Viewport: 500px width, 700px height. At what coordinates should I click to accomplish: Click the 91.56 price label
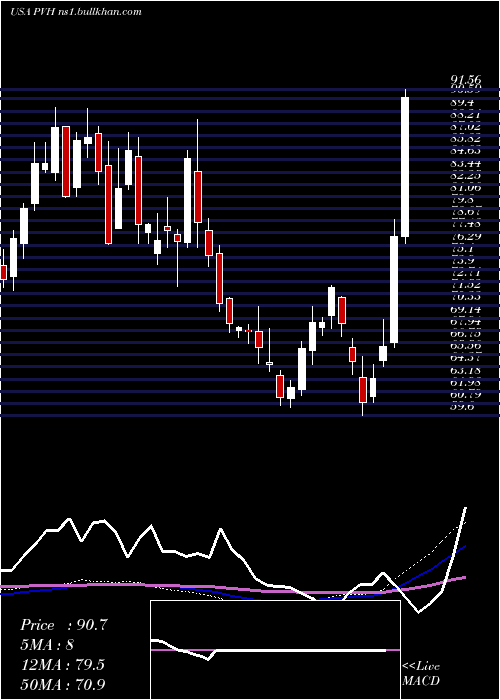click(x=466, y=80)
